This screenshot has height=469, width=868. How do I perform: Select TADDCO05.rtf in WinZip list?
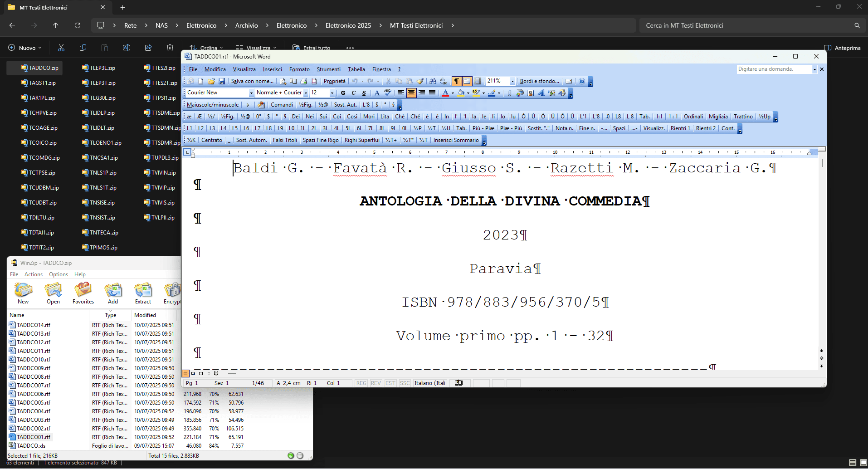(x=34, y=402)
